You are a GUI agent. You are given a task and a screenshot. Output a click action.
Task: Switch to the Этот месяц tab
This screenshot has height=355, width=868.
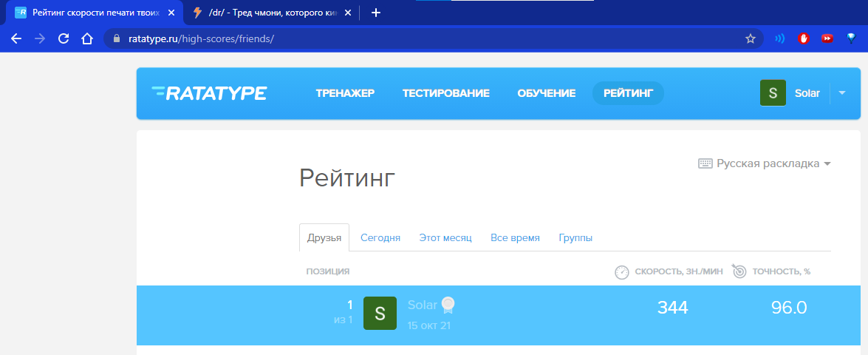point(445,237)
